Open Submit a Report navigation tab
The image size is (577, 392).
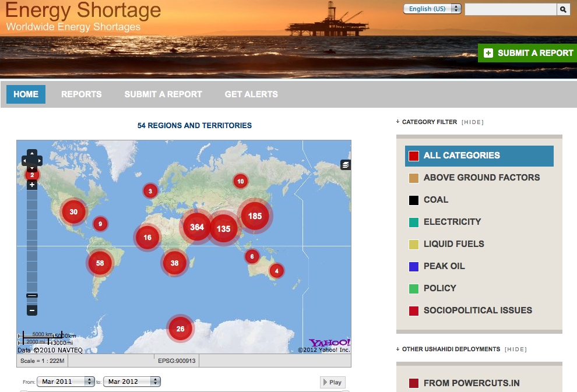(x=163, y=94)
